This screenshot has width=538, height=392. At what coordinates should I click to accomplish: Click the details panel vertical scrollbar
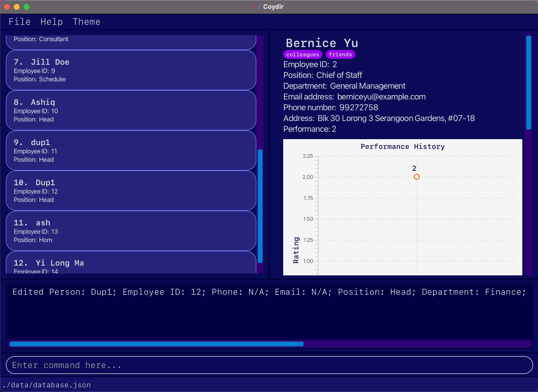(528, 82)
